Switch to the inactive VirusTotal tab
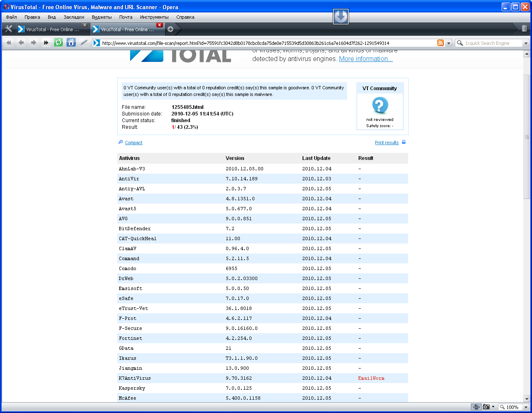 tap(52, 29)
